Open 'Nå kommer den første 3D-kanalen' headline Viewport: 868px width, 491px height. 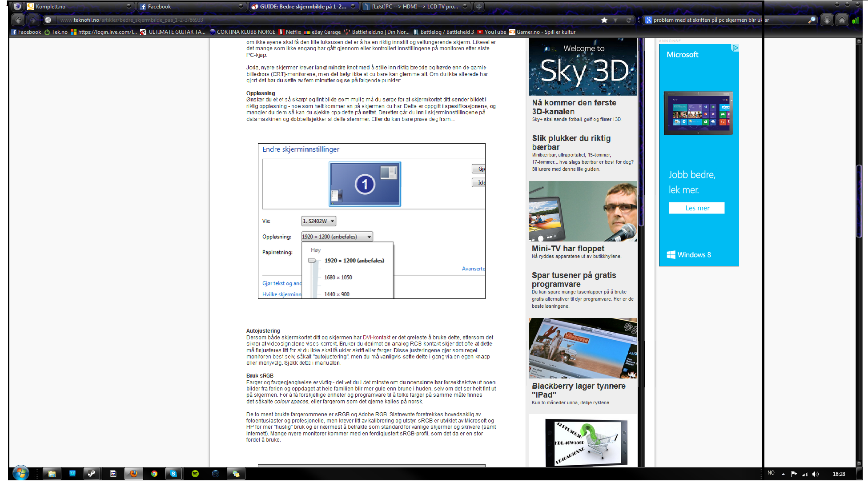pyautogui.click(x=574, y=107)
